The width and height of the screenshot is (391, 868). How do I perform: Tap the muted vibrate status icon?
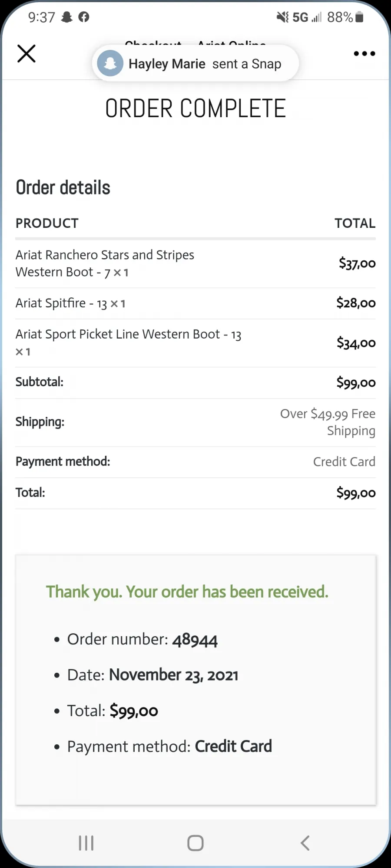(x=282, y=17)
